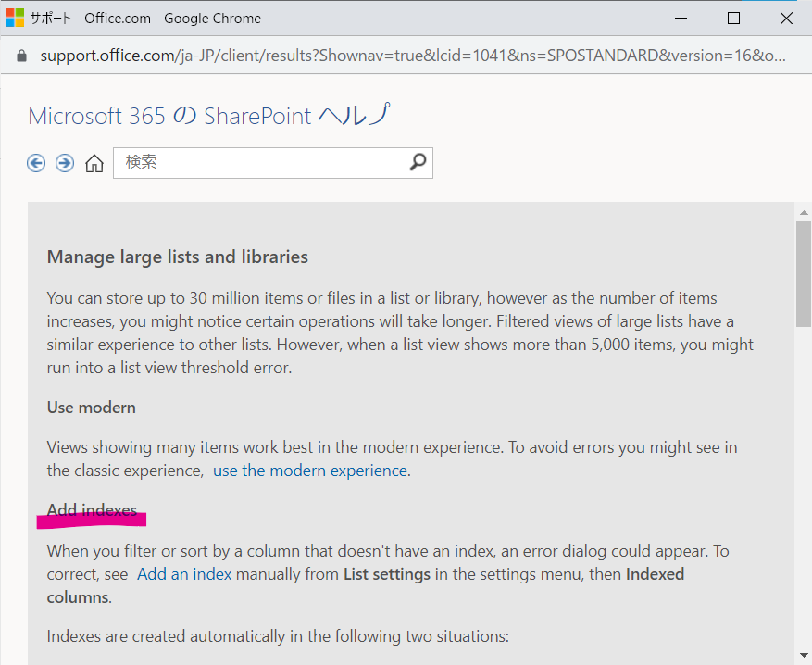Click the vertical scrollbar thumb
Screen dimensions: 812x665
tap(803, 273)
